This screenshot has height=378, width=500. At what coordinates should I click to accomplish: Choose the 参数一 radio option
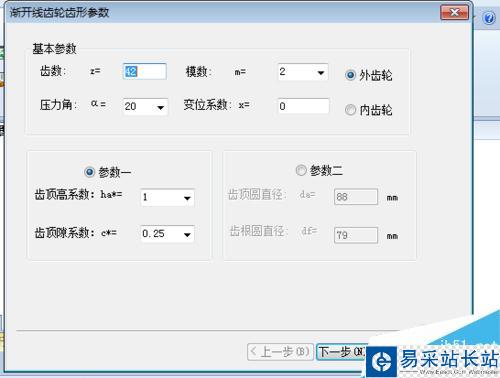point(89,172)
